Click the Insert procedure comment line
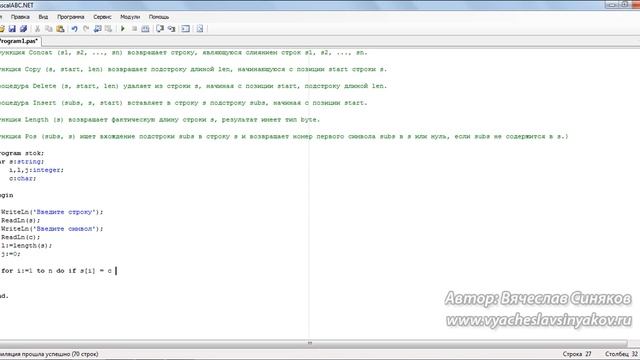640x360 pixels. coord(183,103)
